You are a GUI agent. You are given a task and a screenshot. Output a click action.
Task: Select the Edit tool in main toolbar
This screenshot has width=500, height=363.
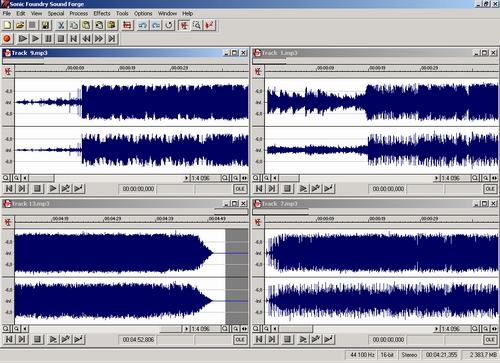click(x=184, y=25)
